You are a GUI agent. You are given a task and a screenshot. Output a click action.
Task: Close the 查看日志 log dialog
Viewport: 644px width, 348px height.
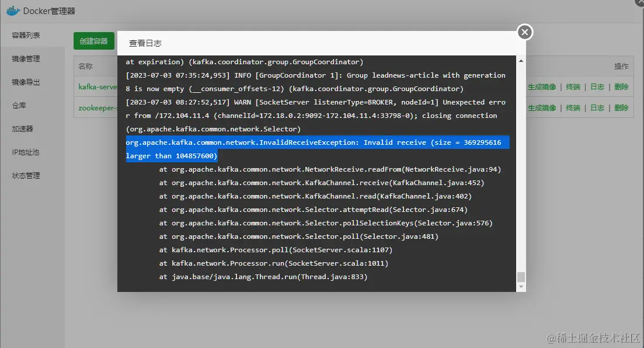[x=524, y=32]
